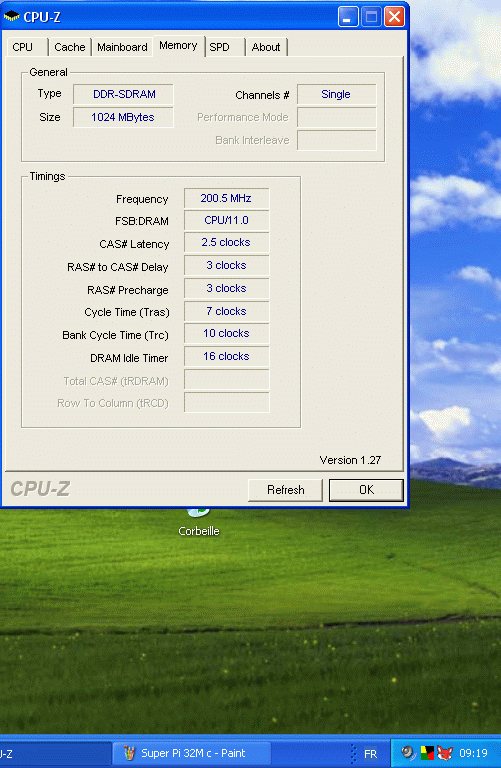Click the DDR-SDRAM type field
This screenshot has width=501, height=768.
123,94
